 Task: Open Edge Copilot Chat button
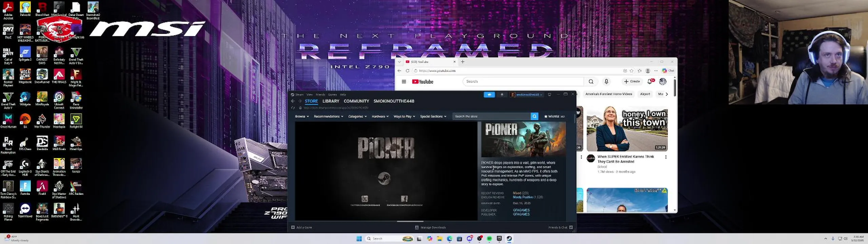pyautogui.click(x=668, y=71)
